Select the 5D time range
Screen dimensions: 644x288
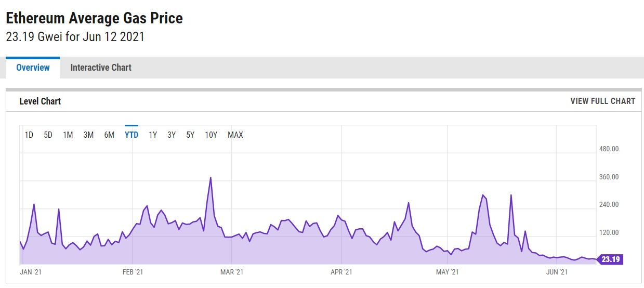(48, 135)
